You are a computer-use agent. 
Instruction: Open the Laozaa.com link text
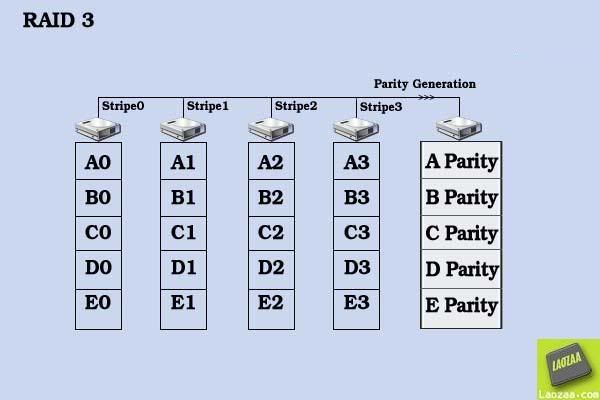(x=569, y=394)
